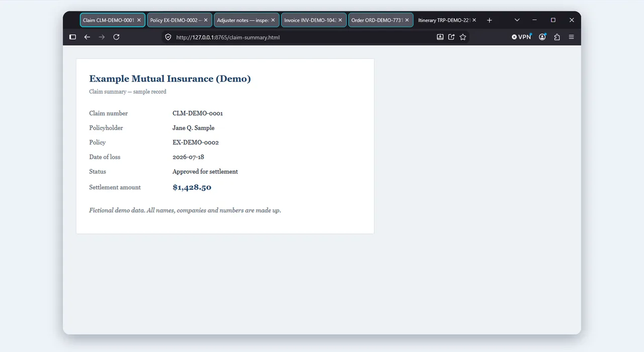The image size is (644, 352).
Task: Bookmark this page with the star
Action: coord(463,37)
